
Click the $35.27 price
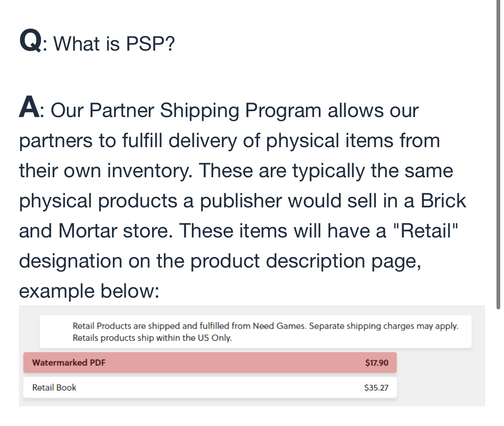(376, 388)
